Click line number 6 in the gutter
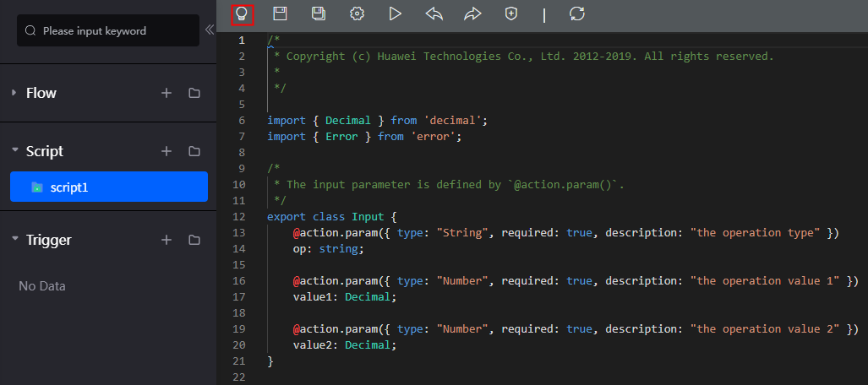The width and height of the screenshot is (868, 385). click(x=242, y=121)
